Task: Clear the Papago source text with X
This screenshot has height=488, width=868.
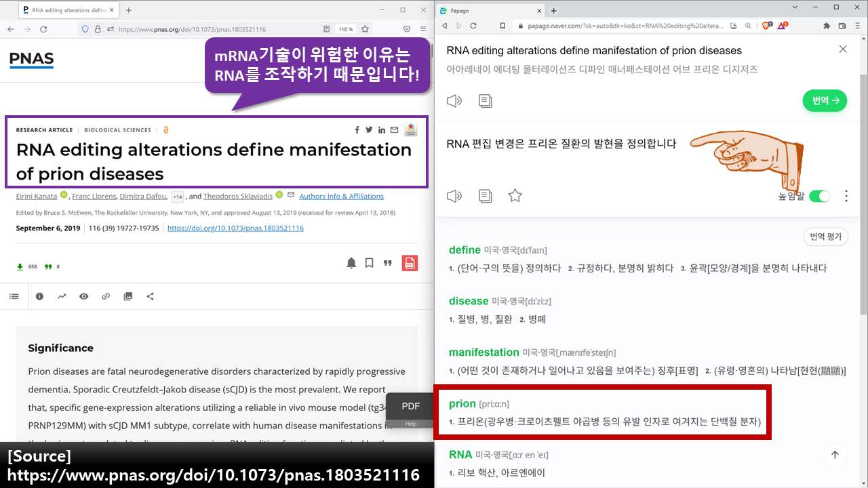Action: tap(843, 49)
